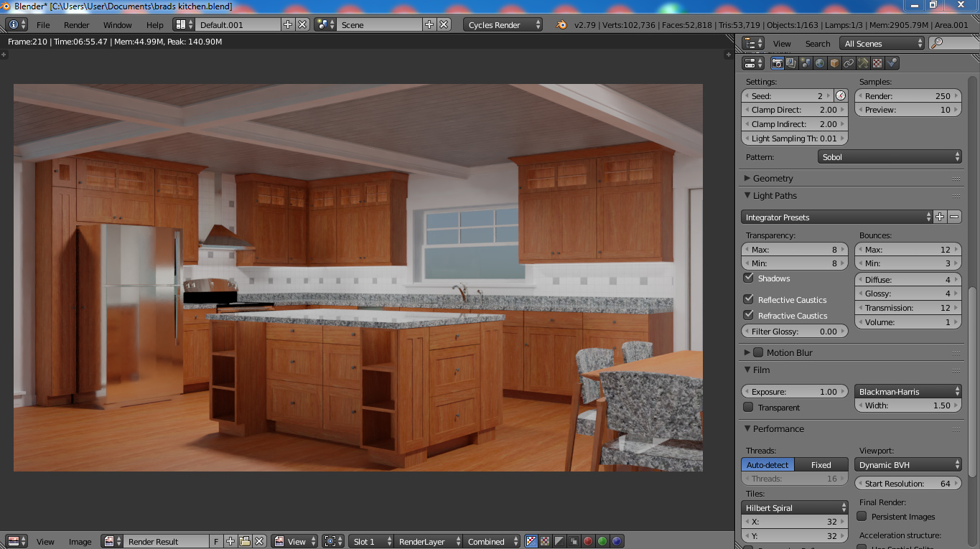Screen dimensions: 980x549
Task: Open the Object Constraints properties tab
Action: click(x=849, y=63)
